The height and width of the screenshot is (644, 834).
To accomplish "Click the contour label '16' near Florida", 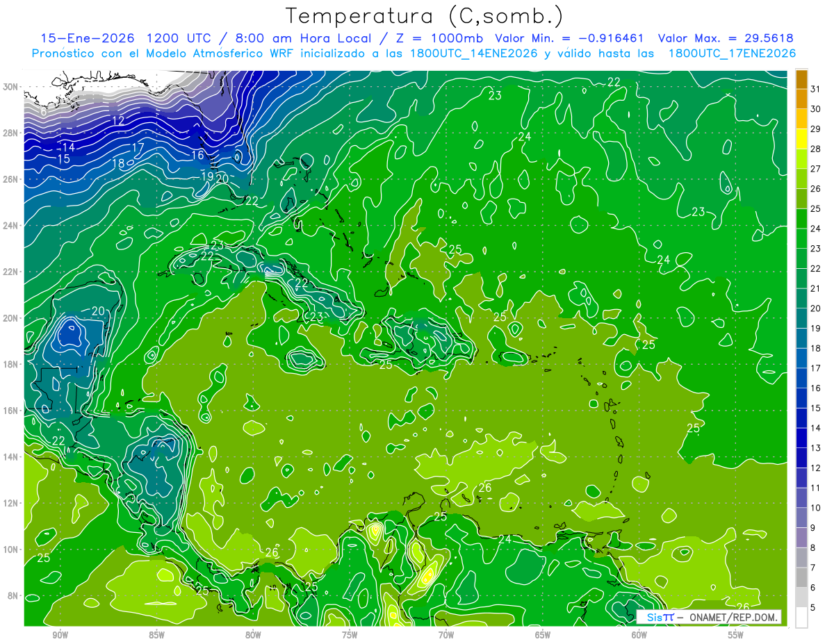I will click(x=198, y=155).
